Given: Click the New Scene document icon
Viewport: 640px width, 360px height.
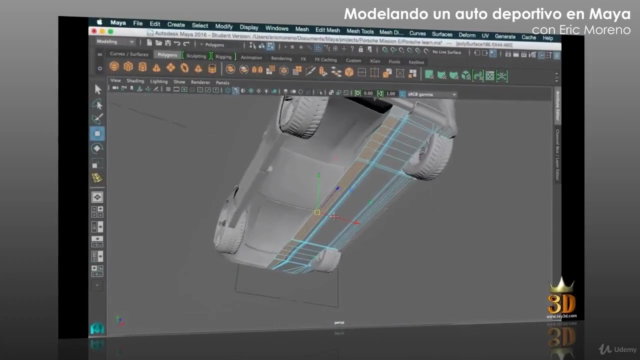Looking at the screenshot, I should 149,42.
